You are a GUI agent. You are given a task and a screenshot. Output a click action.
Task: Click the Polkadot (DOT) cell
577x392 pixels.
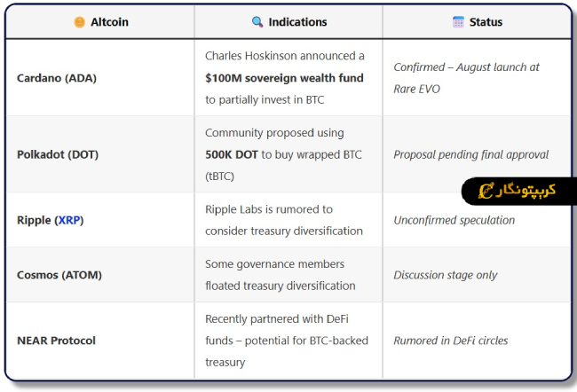click(x=58, y=154)
